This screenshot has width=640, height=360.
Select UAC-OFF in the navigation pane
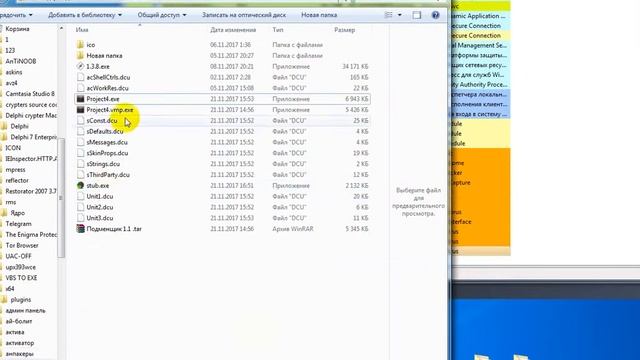point(18,256)
